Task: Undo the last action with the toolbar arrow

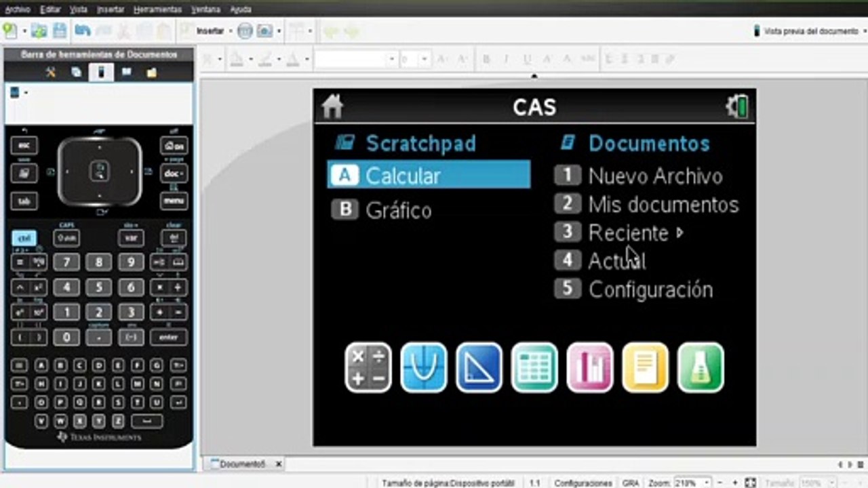Action: [83, 30]
